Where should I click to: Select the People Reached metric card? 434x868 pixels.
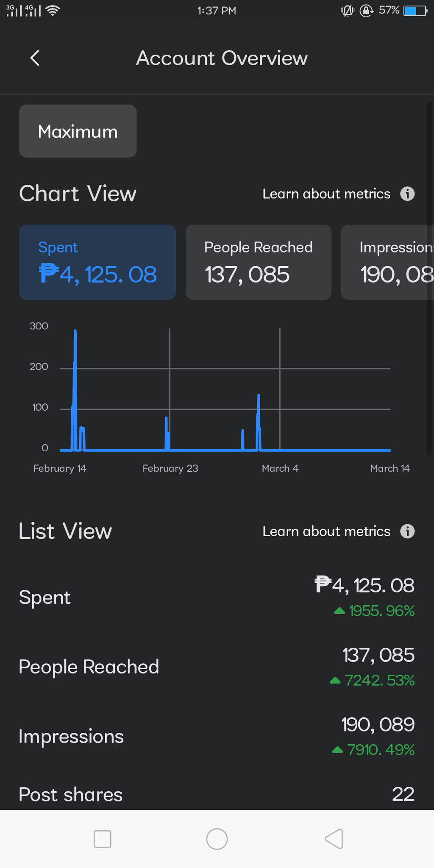(259, 262)
